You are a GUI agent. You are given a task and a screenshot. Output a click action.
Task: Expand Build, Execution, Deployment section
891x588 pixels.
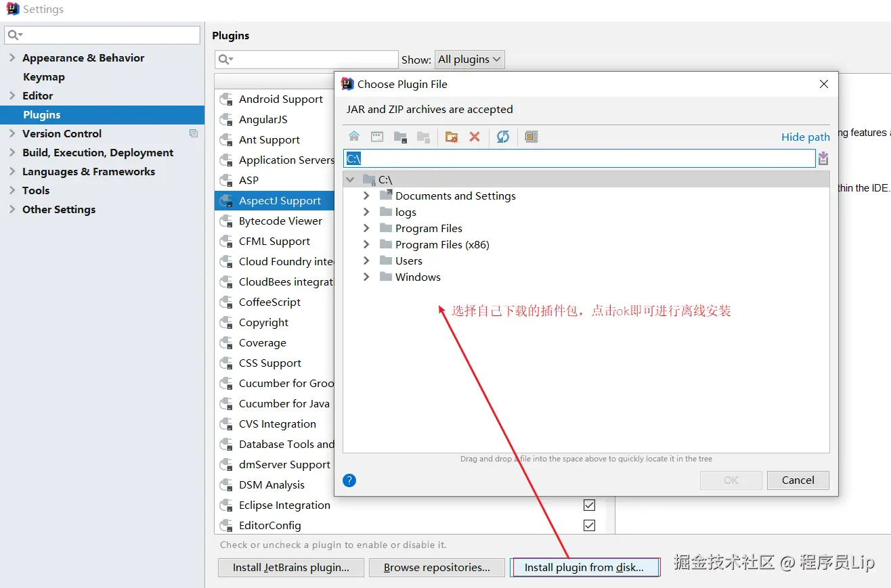click(12, 152)
